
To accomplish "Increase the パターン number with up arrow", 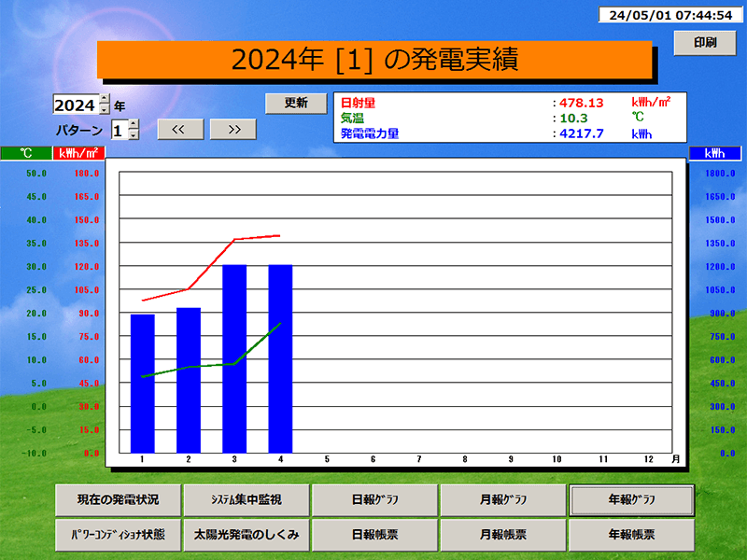I will point(134,124).
